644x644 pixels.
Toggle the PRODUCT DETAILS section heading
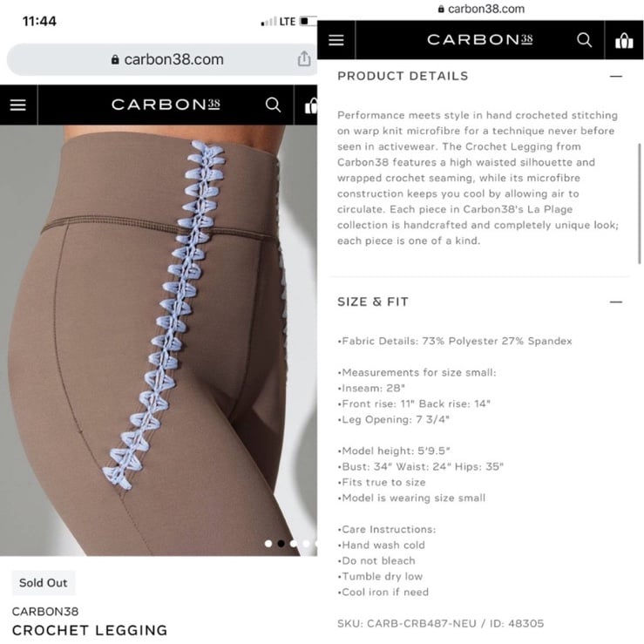pos(403,76)
